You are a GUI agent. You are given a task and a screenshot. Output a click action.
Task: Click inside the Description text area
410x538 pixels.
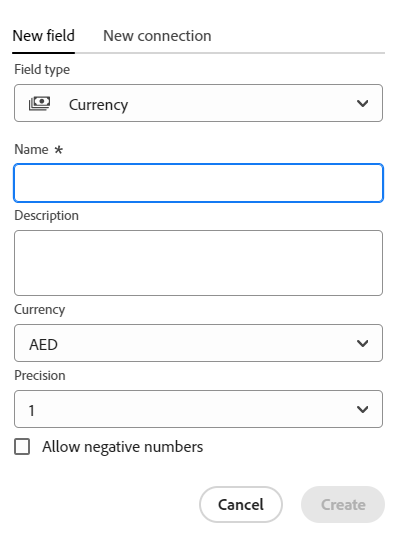pyautogui.click(x=198, y=263)
